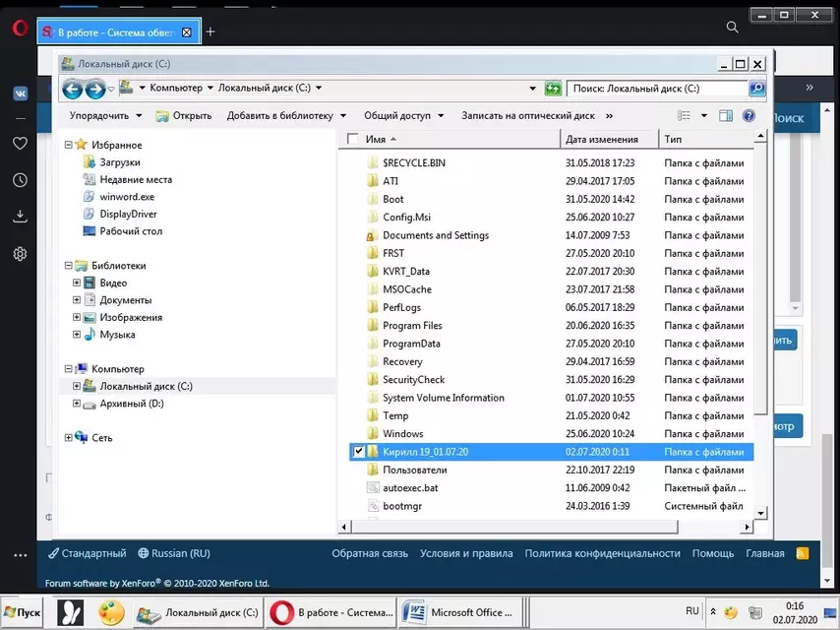The image size is (840, 630).
Task: Expand the Видео library node
Action: point(77,283)
